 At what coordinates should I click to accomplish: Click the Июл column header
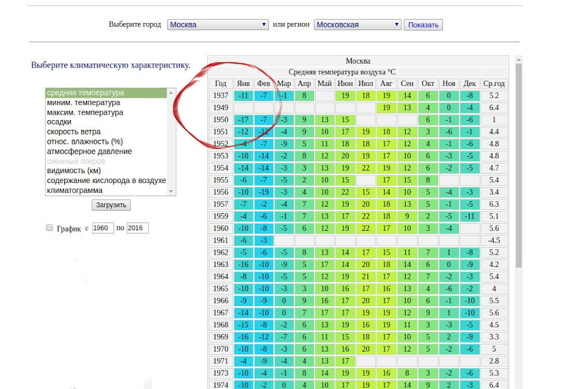(x=366, y=83)
